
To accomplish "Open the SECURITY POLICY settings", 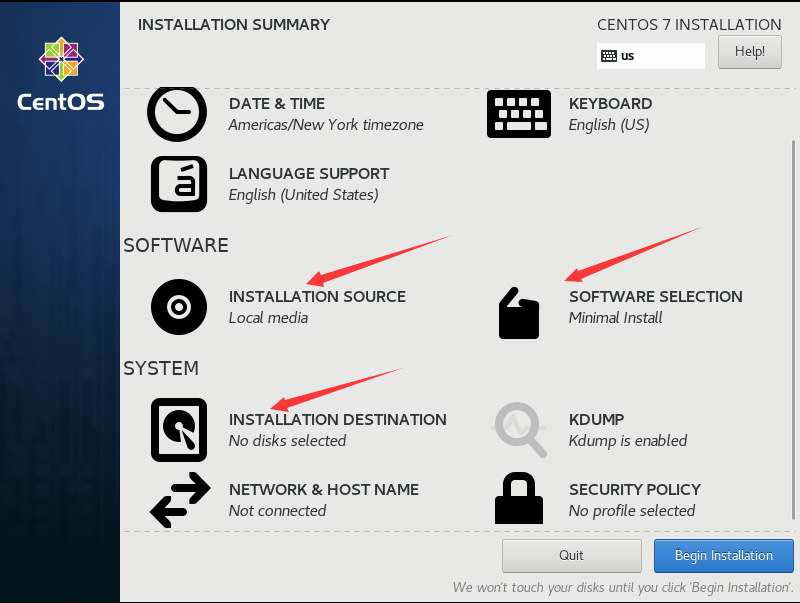I will pos(635,489).
